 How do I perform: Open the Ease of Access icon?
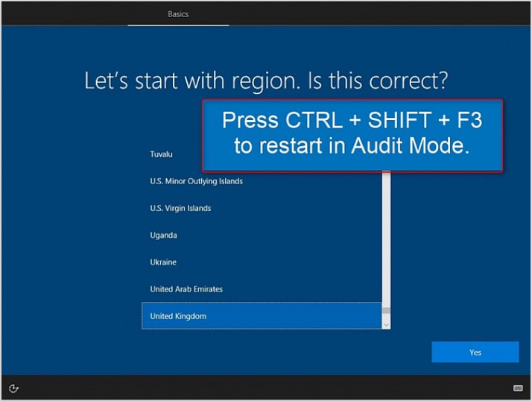point(13,388)
